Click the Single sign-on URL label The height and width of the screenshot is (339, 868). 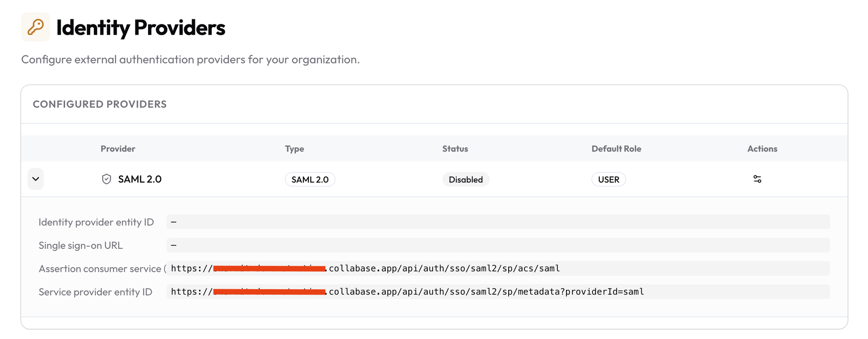pyautogui.click(x=81, y=245)
